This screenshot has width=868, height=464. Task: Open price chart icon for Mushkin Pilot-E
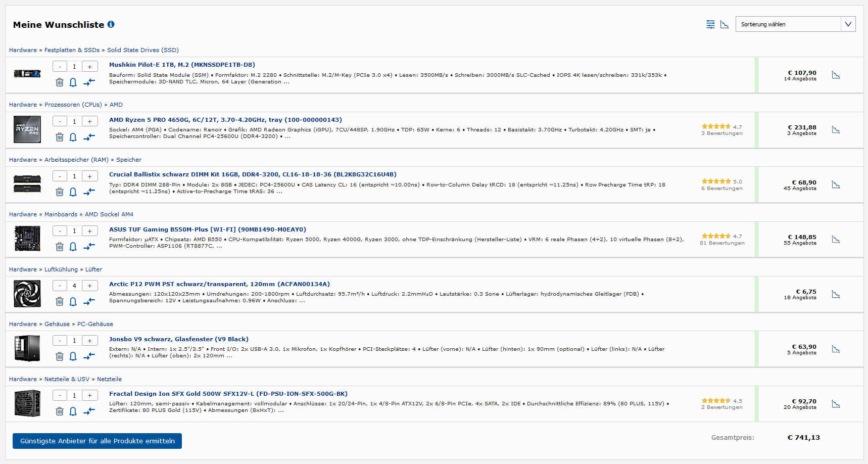tap(836, 75)
